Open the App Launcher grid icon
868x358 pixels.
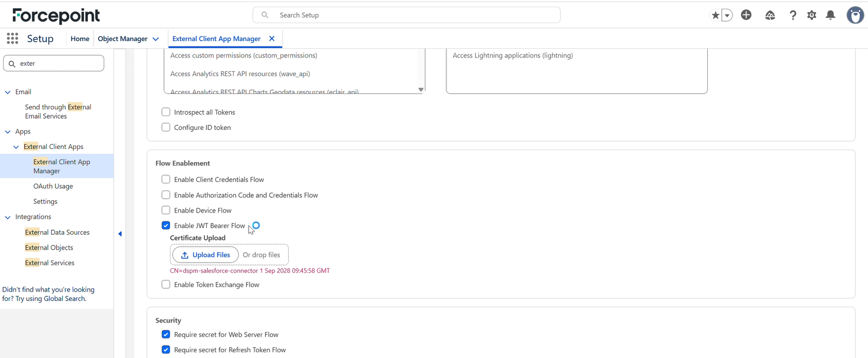coord(13,39)
